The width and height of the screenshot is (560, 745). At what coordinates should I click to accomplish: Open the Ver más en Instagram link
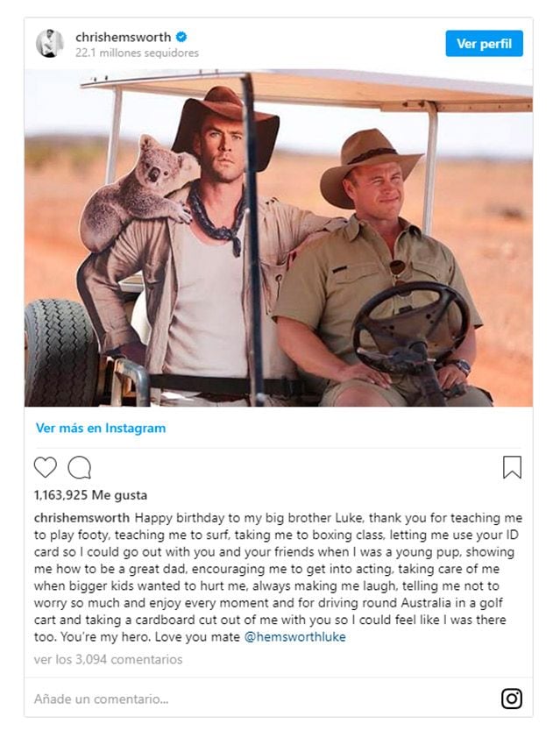pyautogui.click(x=101, y=429)
